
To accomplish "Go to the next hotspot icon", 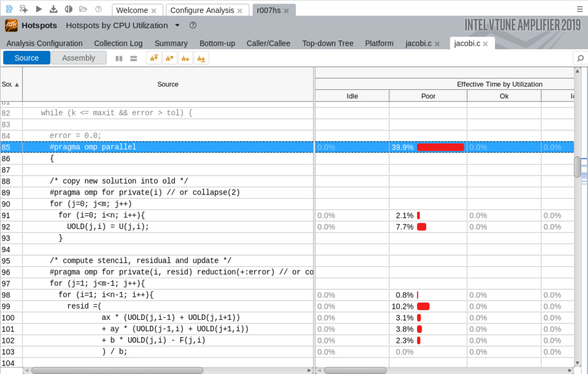I will point(185,58).
